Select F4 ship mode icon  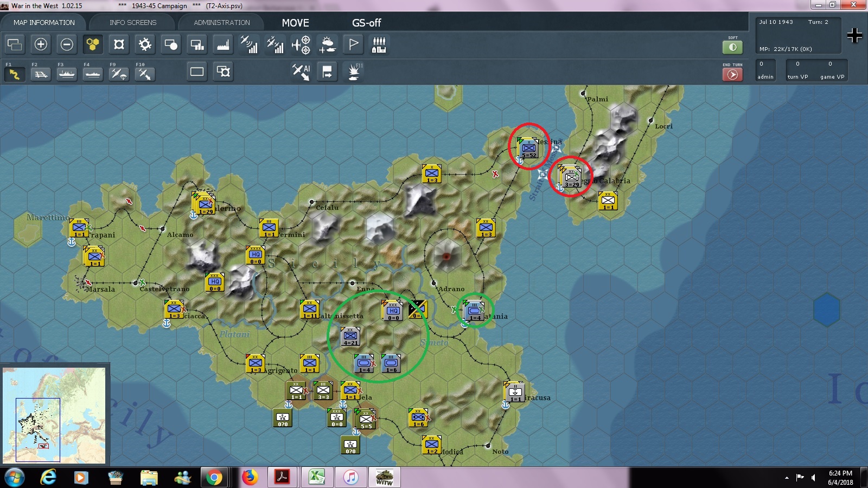pos(93,73)
